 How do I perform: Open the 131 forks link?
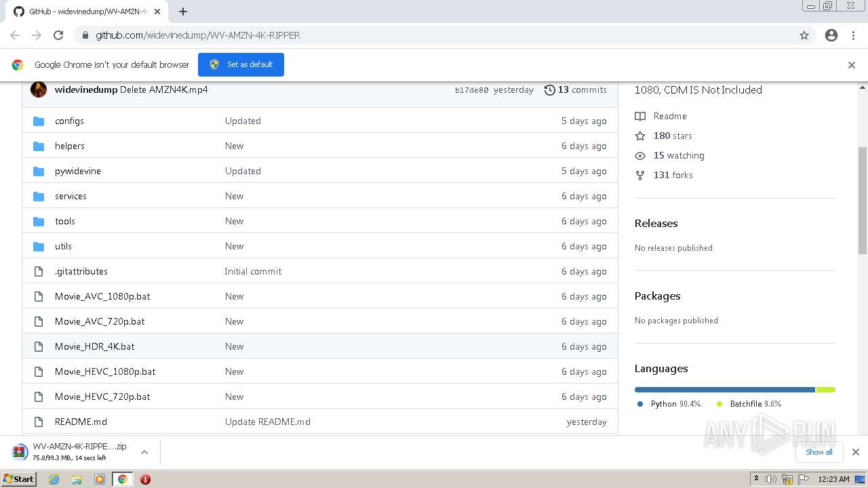coord(673,176)
